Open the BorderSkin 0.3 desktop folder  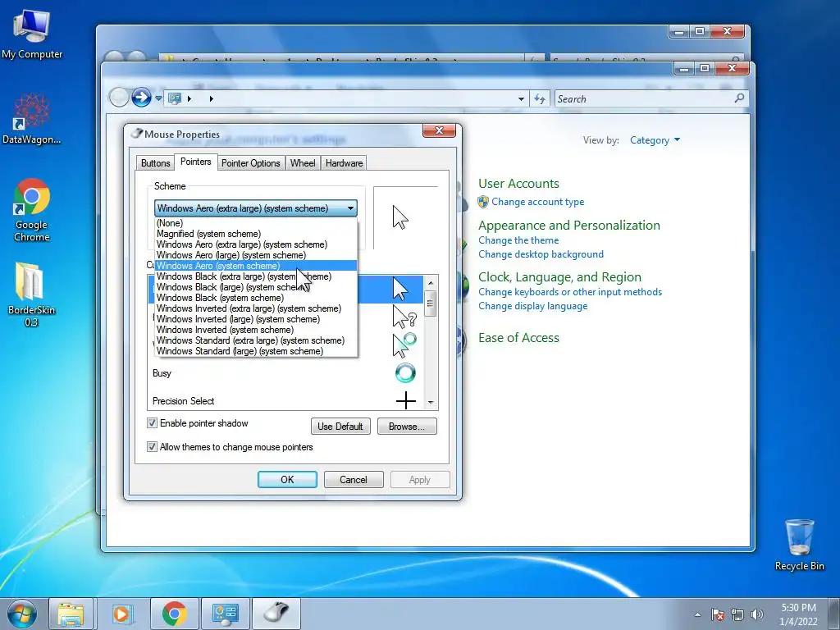[31, 294]
